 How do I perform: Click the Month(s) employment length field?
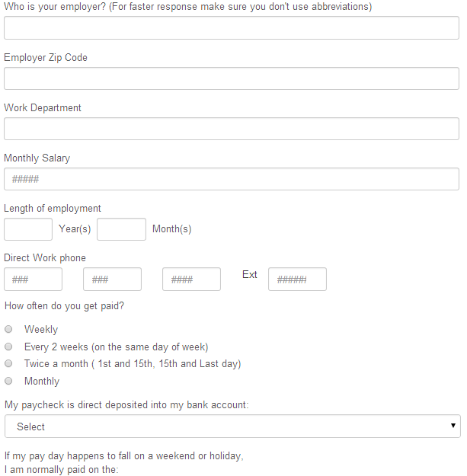(121, 229)
